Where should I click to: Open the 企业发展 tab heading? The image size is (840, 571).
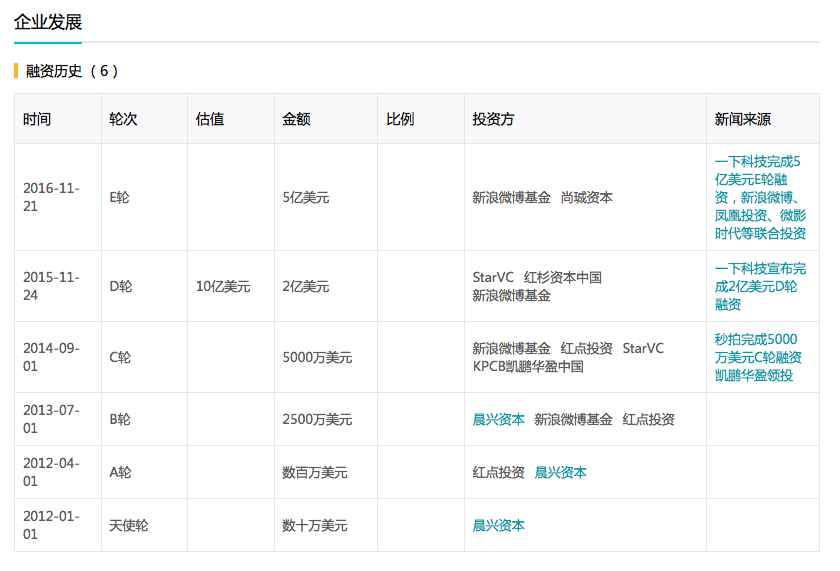48,22
